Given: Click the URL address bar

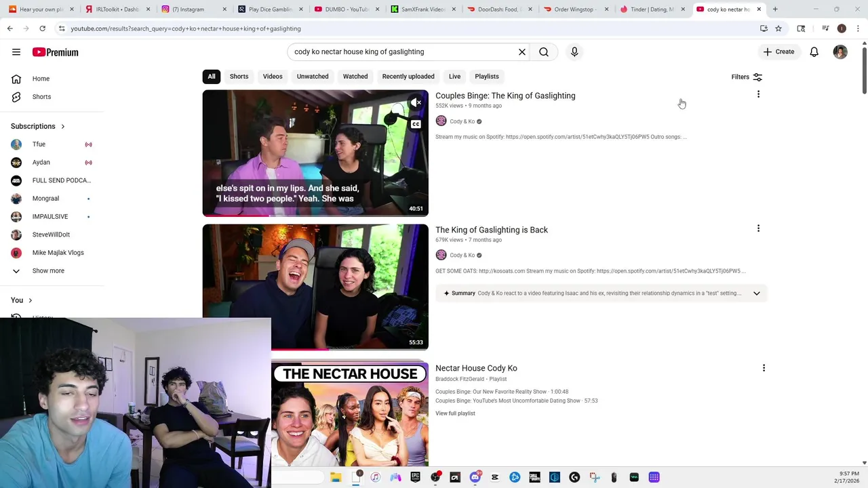Looking at the screenshot, I should coord(407,28).
